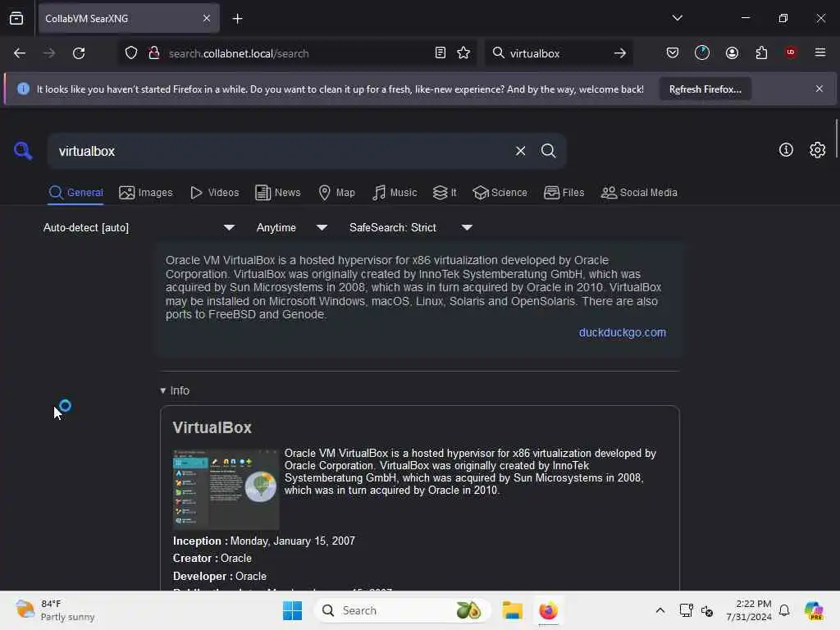This screenshot has height=630, width=840.
Task: Clear the virtualbox query text
Action: point(520,151)
